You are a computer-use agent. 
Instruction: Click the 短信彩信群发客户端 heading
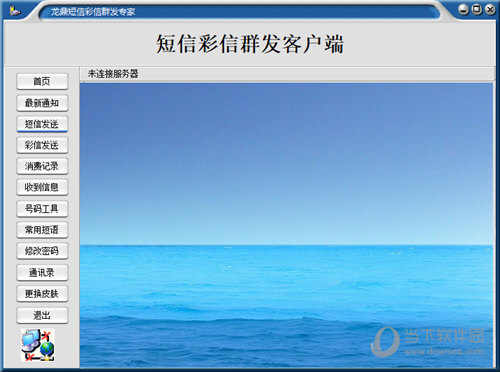250,44
